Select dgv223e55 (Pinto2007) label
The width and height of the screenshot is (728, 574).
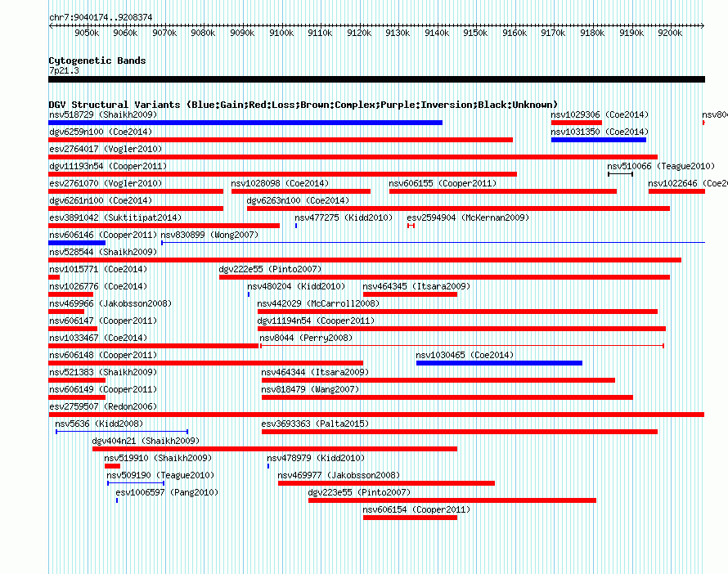359,492
